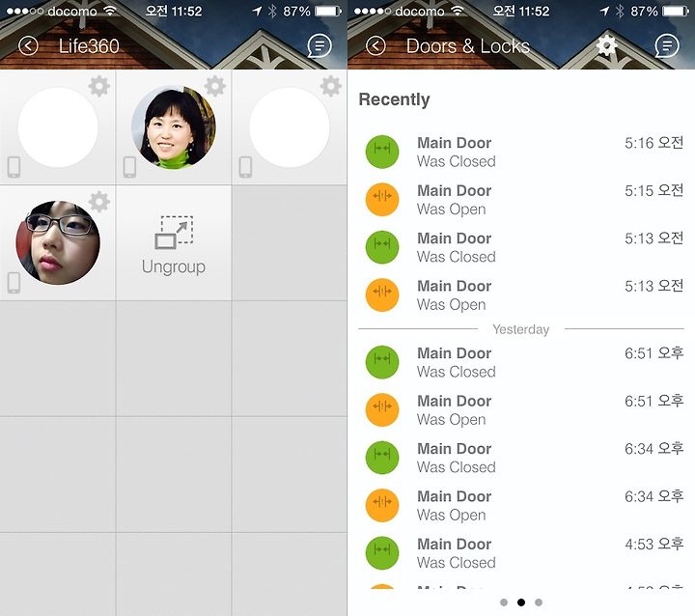695x616 pixels.
Task: Open settings gear on woman's profile tile
Action: pos(215,86)
